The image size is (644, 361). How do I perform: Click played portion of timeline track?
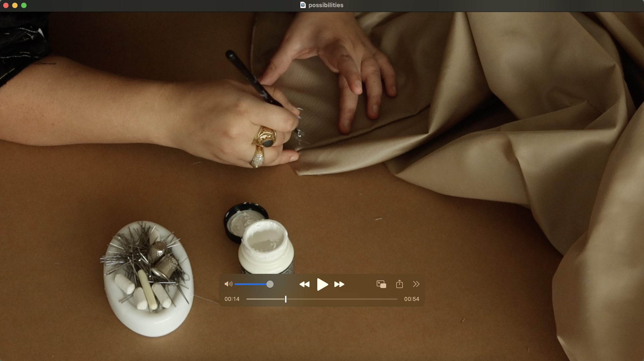click(265, 299)
